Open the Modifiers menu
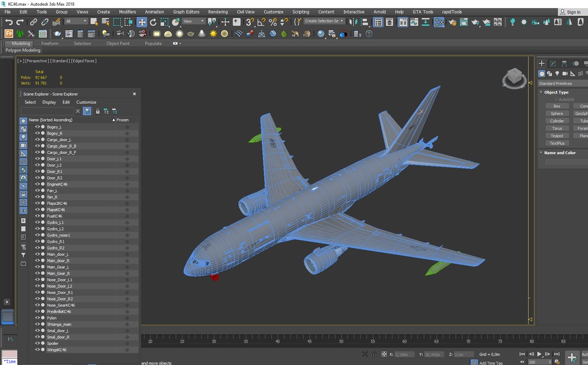 [127, 11]
